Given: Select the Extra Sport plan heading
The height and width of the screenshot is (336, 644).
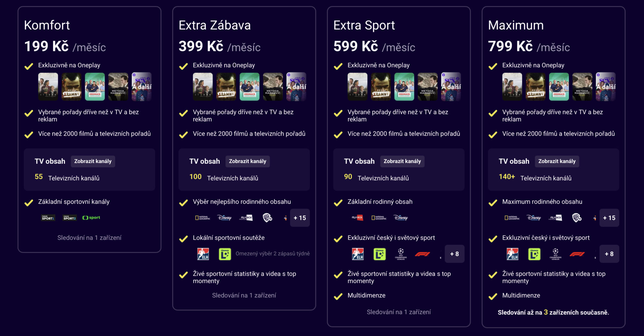Looking at the screenshot, I should (364, 25).
